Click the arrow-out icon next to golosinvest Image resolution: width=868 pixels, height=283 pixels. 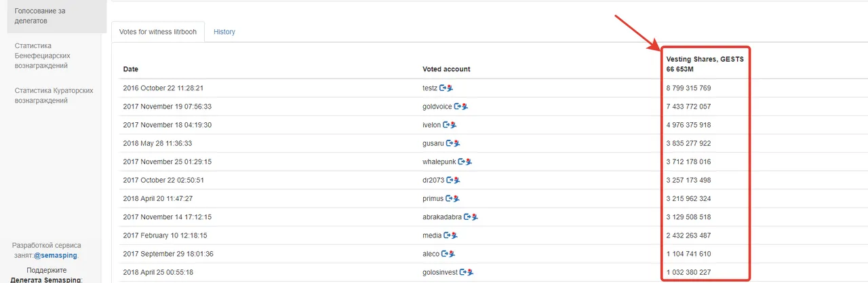463,272
